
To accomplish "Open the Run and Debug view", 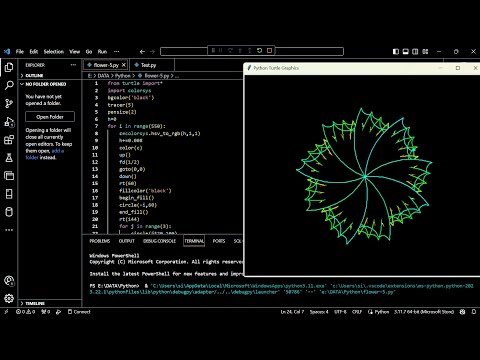I will coord(9,122).
